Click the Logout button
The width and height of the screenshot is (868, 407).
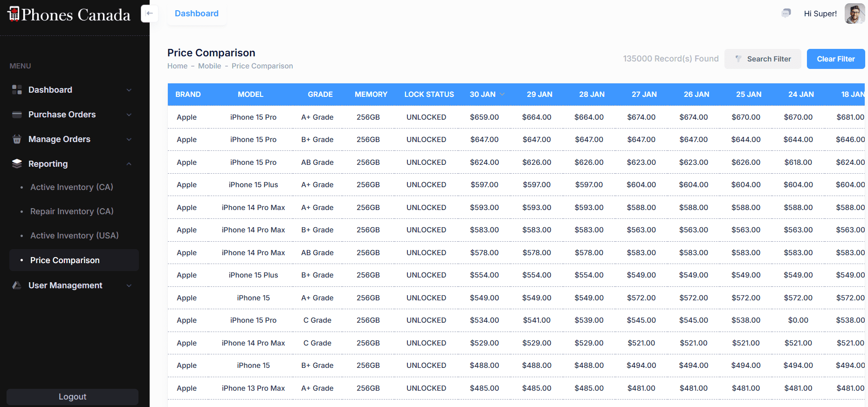click(x=72, y=397)
